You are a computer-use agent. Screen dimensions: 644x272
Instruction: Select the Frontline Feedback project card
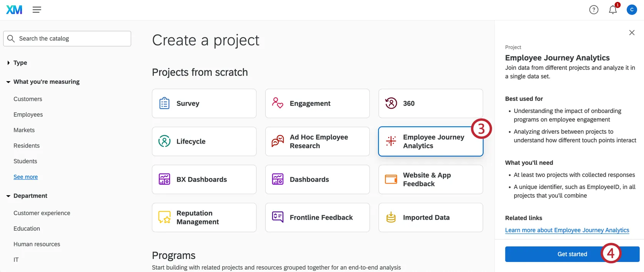[x=317, y=217]
